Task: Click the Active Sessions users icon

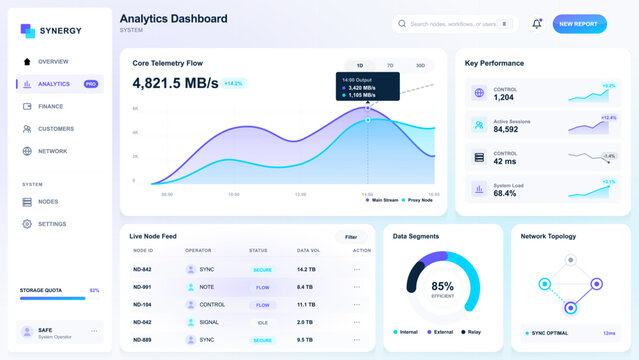Action: (x=479, y=125)
